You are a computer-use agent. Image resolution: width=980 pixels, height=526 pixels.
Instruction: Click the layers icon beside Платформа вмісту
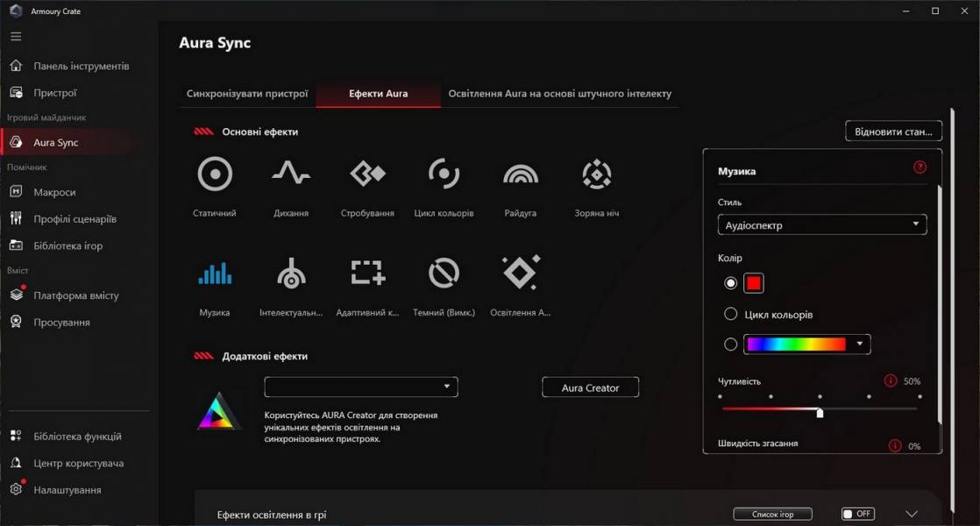pos(17,295)
